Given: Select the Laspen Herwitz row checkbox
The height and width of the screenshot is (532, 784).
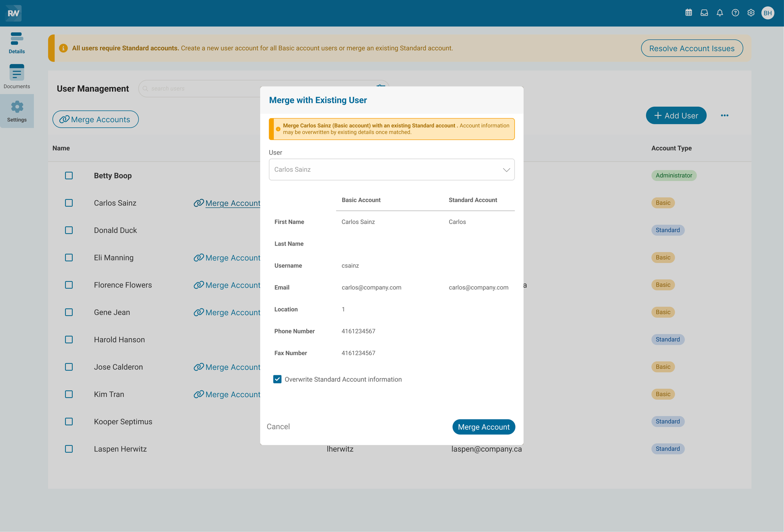Looking at the screenshot, I should point(69,449).
